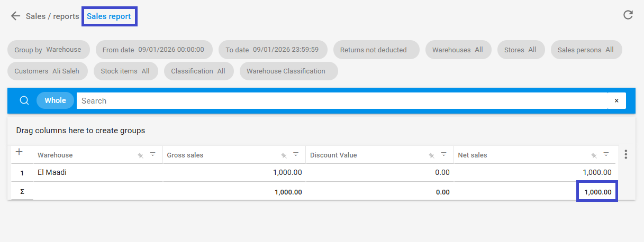Open Stock items All filter
Viewport: 644px width, 242px height.
pyautogui.click(x=126, y=71)
